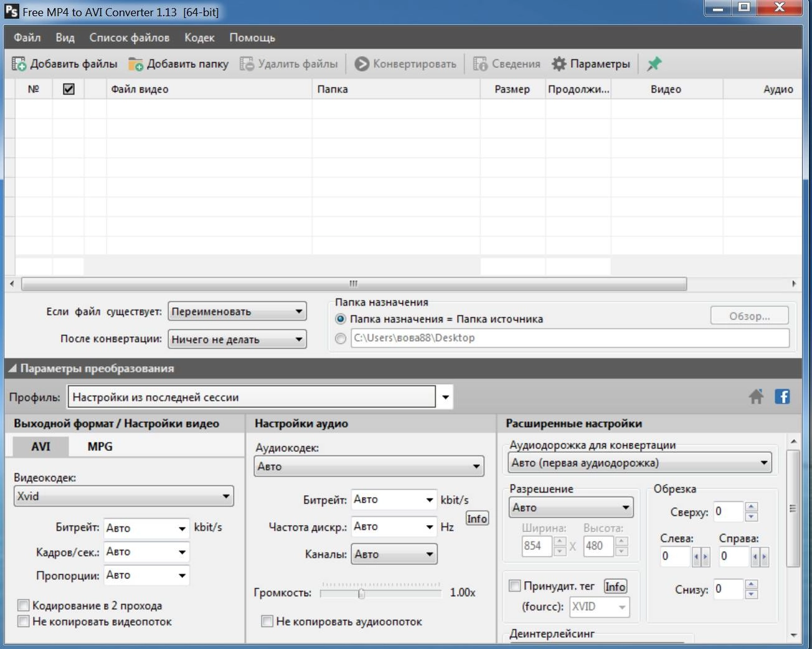
Task: Enable Не копировать аудиопоток checkbox
Action: (267, 621)
